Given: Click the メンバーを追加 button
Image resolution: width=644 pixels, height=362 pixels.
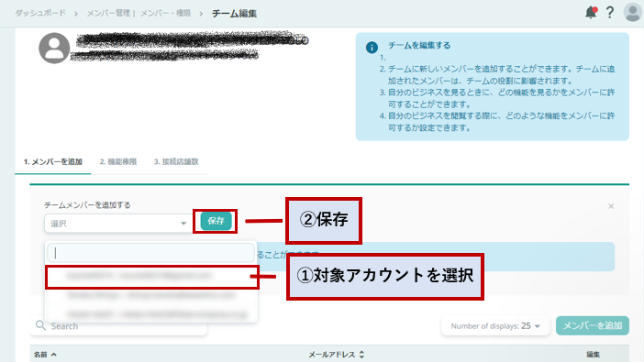Looking at the screenshot, I should [x=593, y=326].
